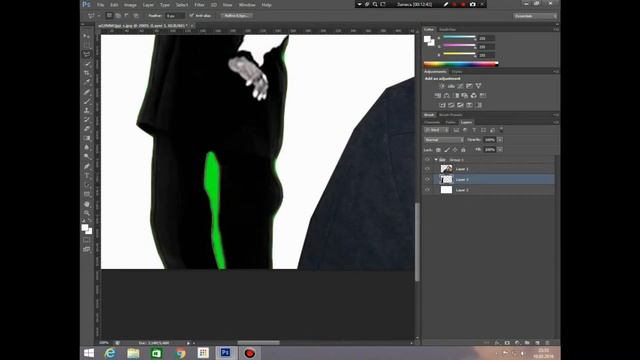The image size is (640, 360).
Task: Select the Brush tool
Action: click(x=87, y=101)
